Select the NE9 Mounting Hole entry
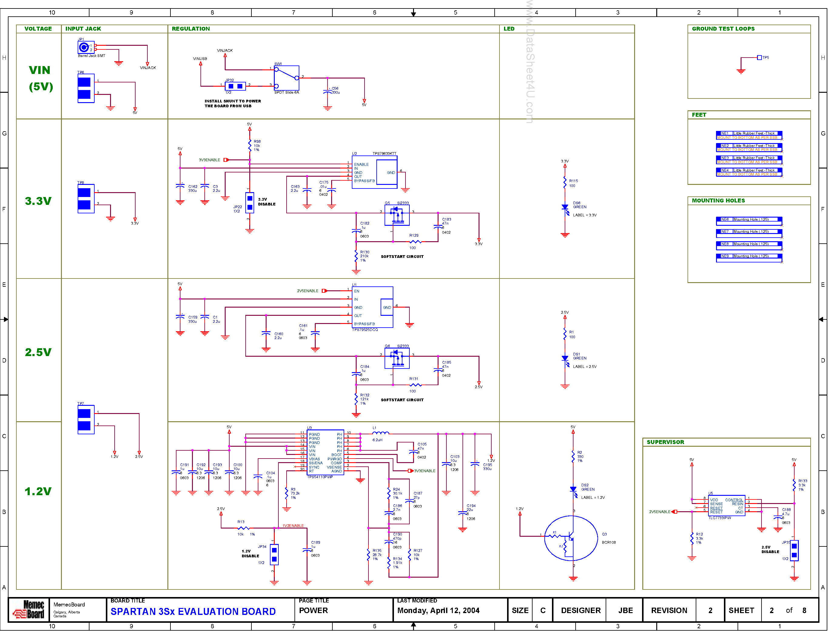Image resolution: width=834 pixels, height=644 pixels. pos(749,258)
